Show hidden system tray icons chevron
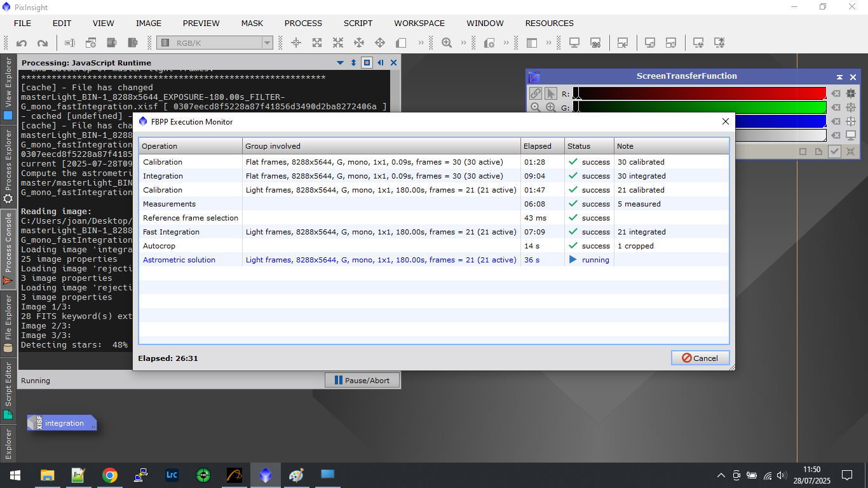 coord(721,475)
